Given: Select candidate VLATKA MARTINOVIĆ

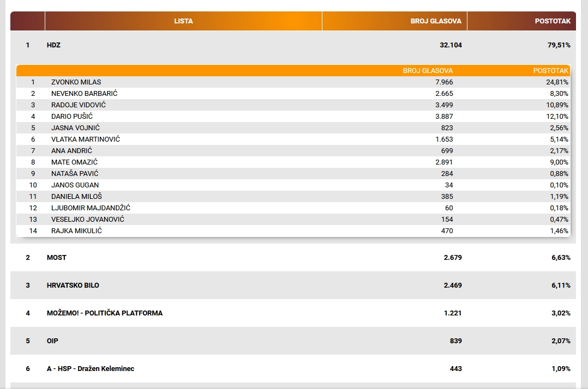Looking at the screenshot, I should (x=293, y=139).
